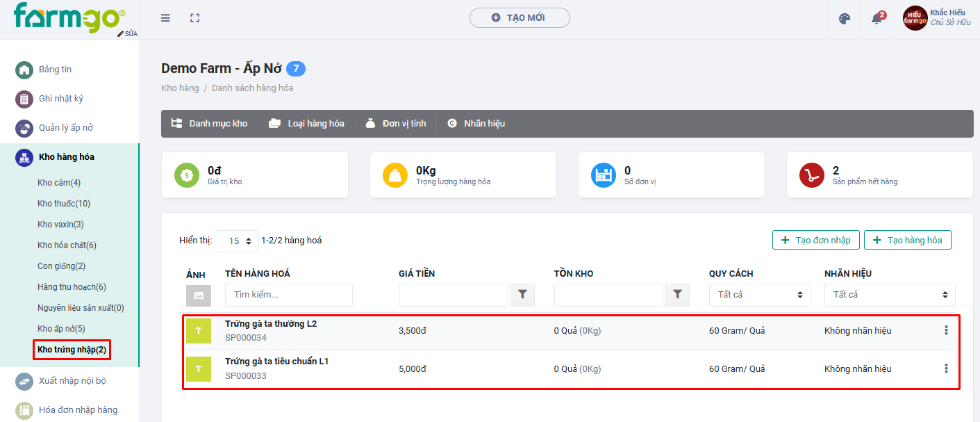Open the color theme palette icon
980x422 pixels.
845,19
